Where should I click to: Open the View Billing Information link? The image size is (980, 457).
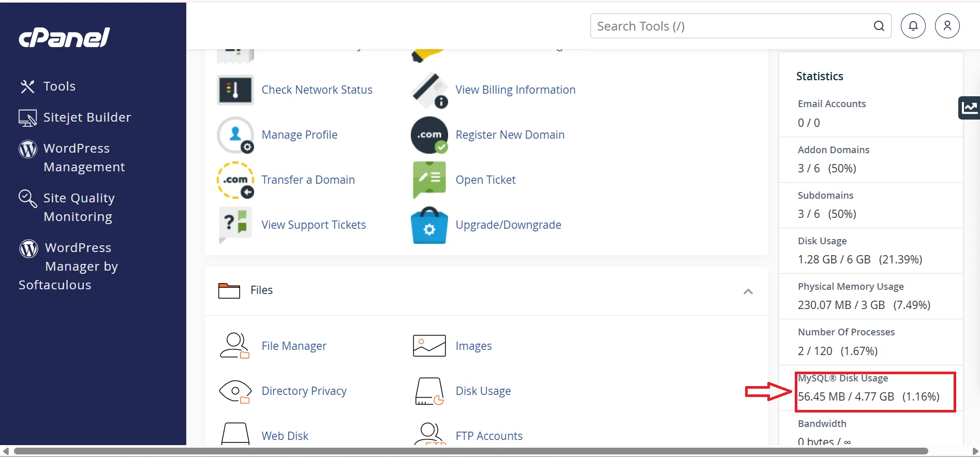515,90
